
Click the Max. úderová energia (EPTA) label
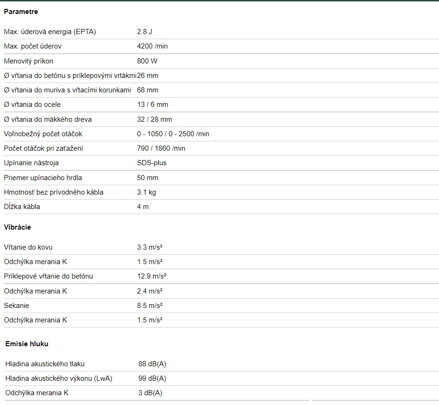coord(50,32)
